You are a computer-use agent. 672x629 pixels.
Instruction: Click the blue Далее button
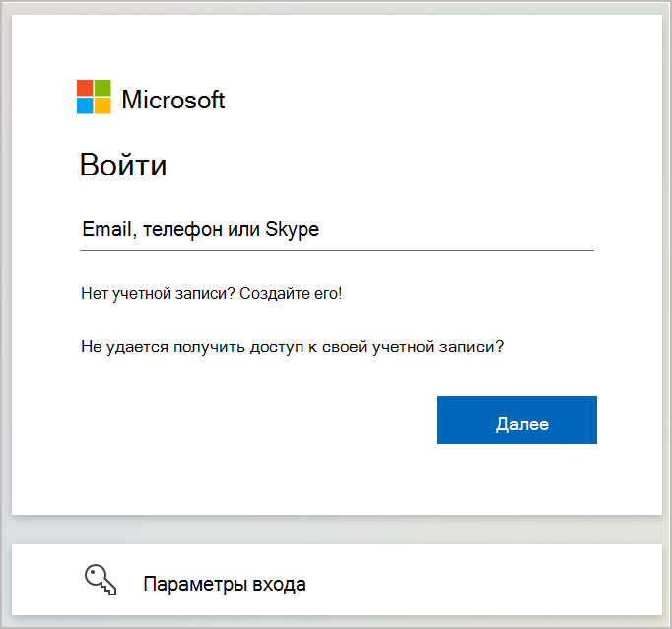[x=517, y=420]
